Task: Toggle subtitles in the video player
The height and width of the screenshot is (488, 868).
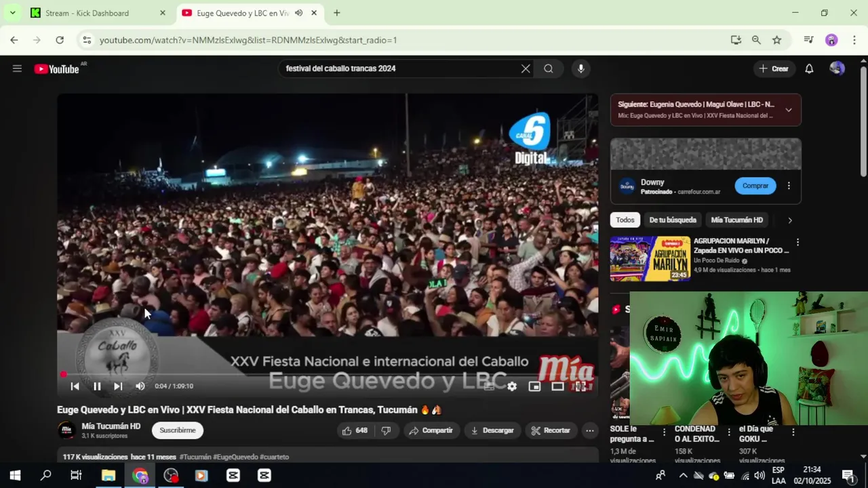Action: [x=489, y=386]
